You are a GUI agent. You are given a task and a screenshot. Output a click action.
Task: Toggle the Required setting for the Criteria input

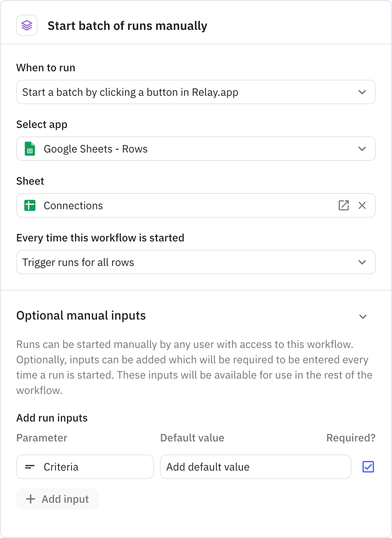tap(368, 467)
